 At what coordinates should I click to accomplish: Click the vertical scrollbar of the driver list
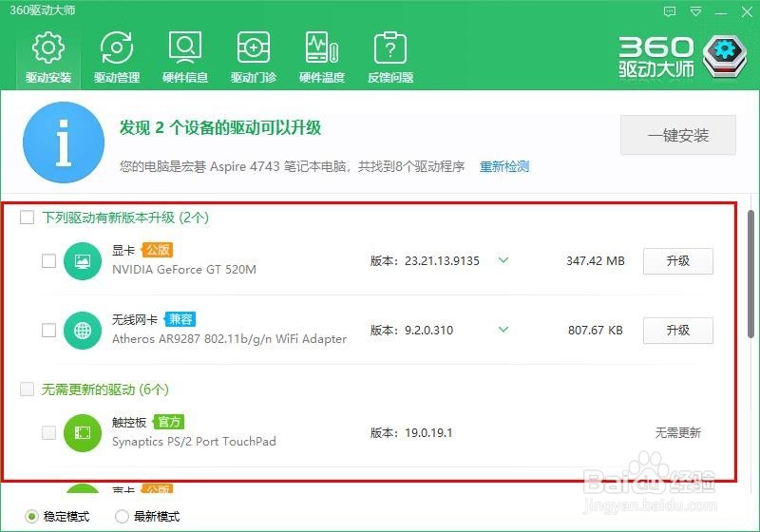[x=750, y=274]
